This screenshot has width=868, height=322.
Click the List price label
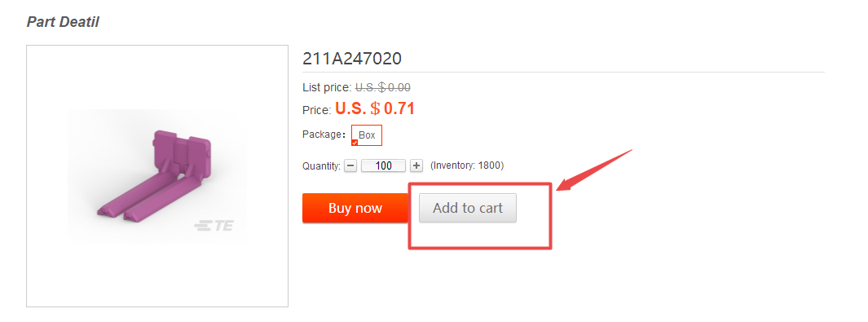[327, 87]
